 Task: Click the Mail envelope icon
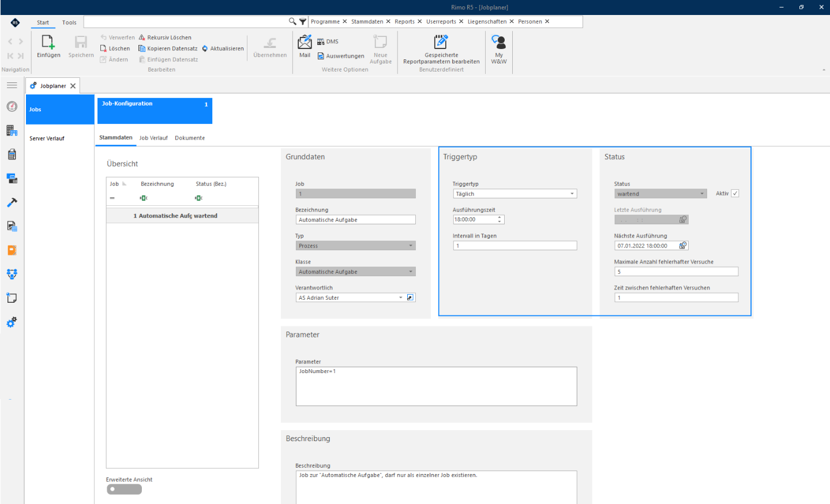pos(305,42)
